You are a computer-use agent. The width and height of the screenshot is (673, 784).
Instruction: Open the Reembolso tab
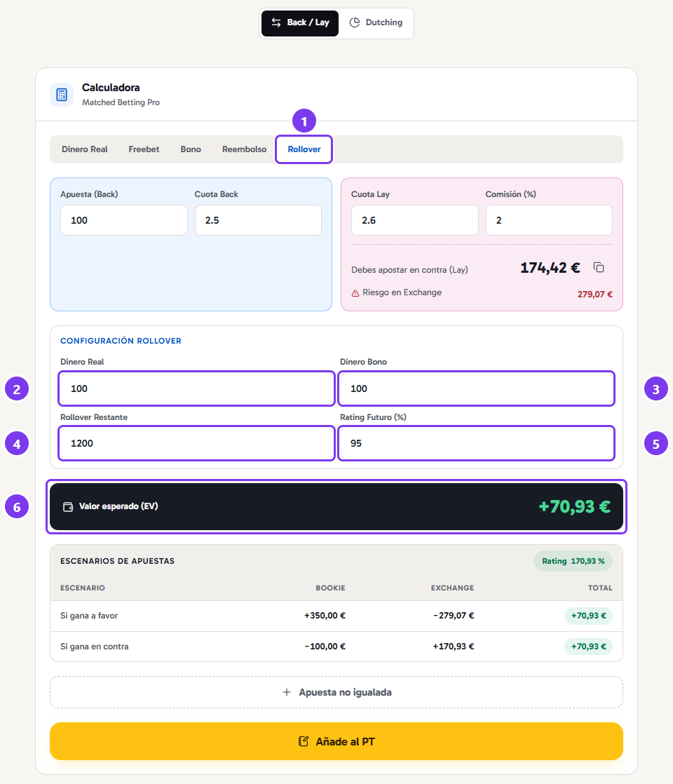245,149
